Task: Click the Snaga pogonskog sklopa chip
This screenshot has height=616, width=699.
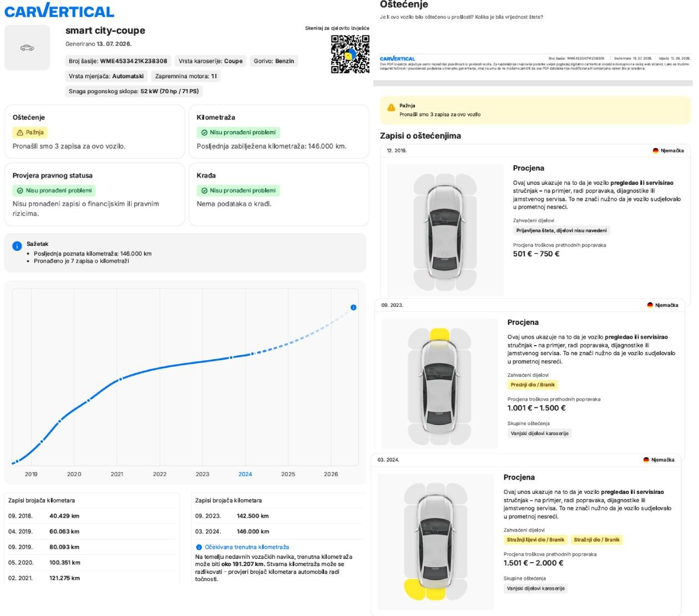Action: tap(134, 91)
